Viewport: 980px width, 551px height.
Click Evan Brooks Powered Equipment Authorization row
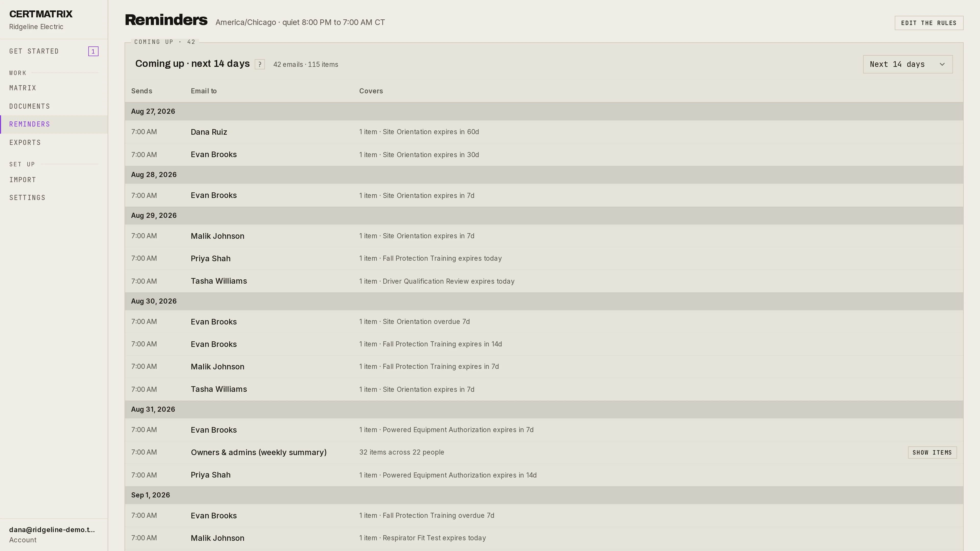coord(544,430)
